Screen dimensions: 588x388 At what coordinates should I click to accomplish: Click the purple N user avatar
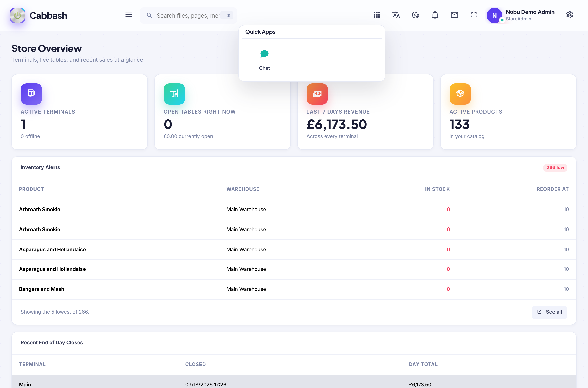(494, 15)
